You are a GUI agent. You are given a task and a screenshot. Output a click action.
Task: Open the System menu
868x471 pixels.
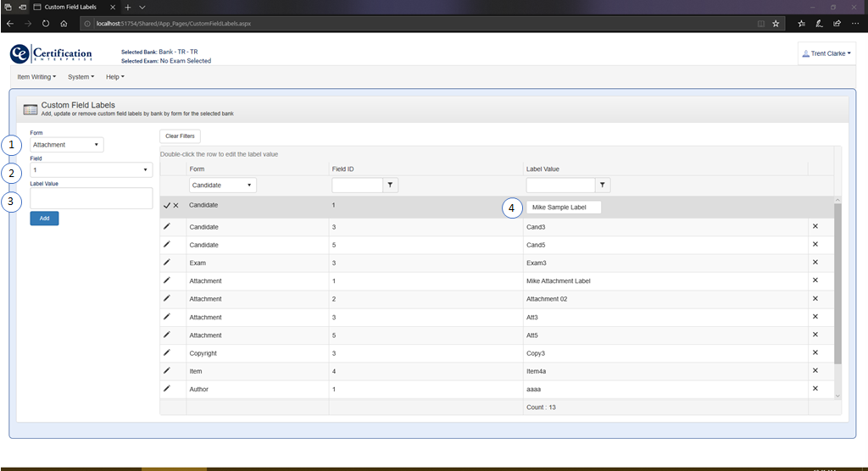tap(81, 77)
